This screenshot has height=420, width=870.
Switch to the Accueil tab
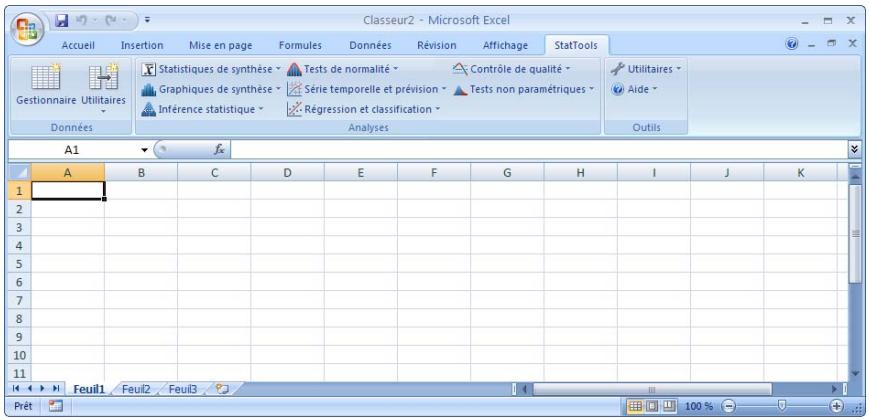tap(78, 45)
